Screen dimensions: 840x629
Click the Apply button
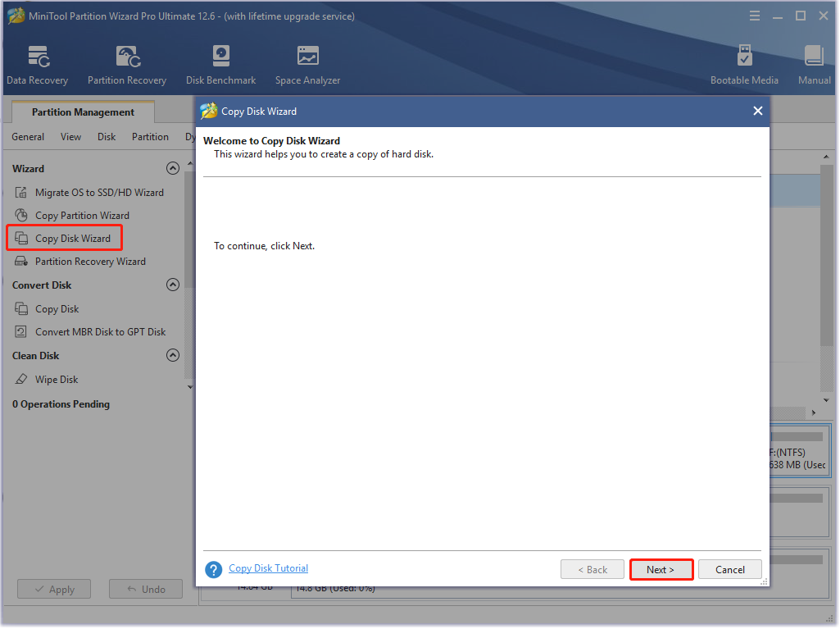pos(54,590)
